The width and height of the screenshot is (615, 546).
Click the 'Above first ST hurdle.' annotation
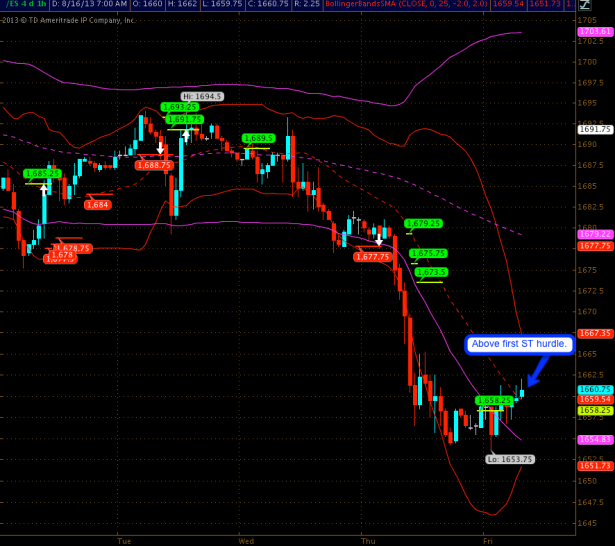(518, 344)
